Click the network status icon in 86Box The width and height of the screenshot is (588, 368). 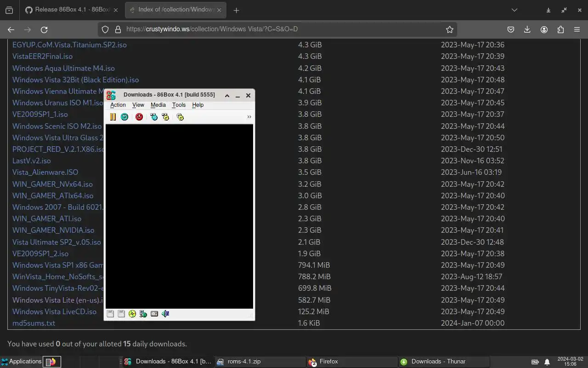tap(143, 314)
